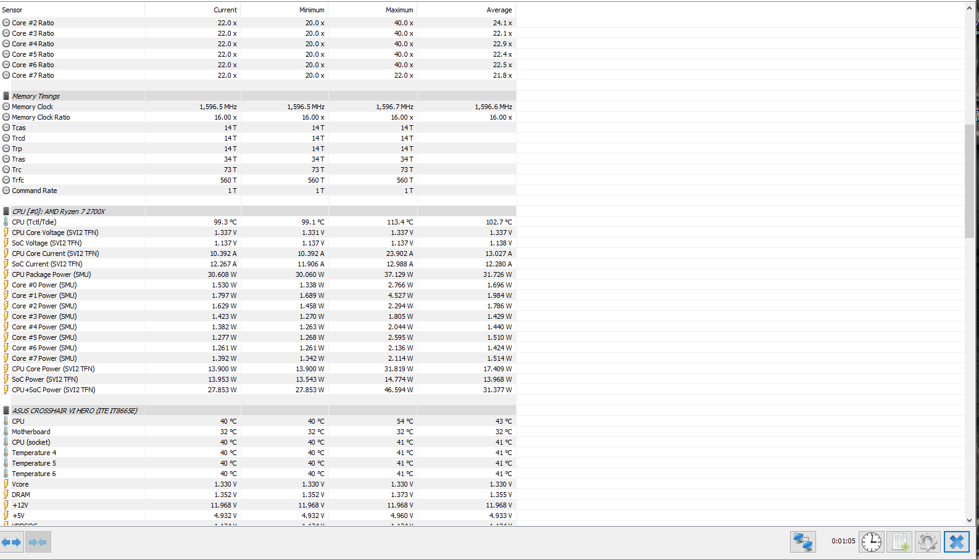Click the icon beside Core #2 Ratio
979x560 pixels.
(6, 23)
